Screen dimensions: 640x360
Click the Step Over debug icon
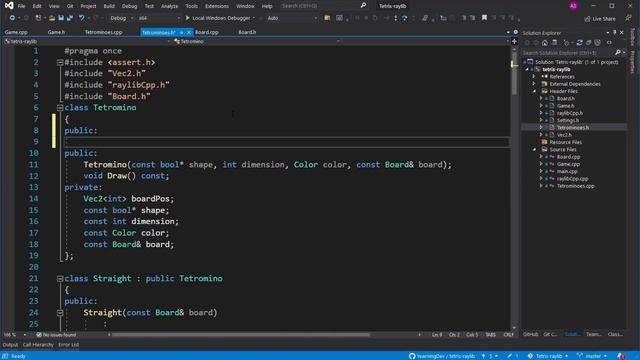404,18
